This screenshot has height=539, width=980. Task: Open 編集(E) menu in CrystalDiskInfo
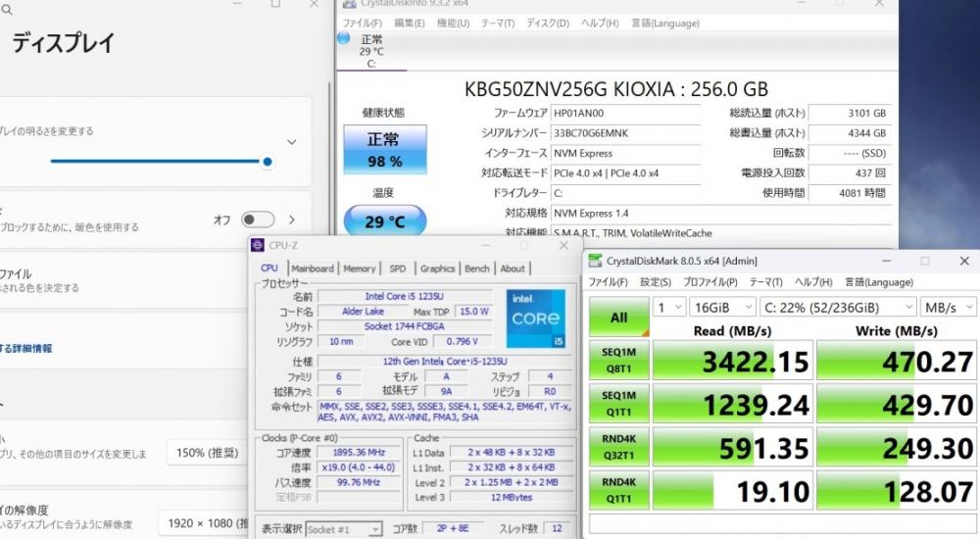(409, 24)
